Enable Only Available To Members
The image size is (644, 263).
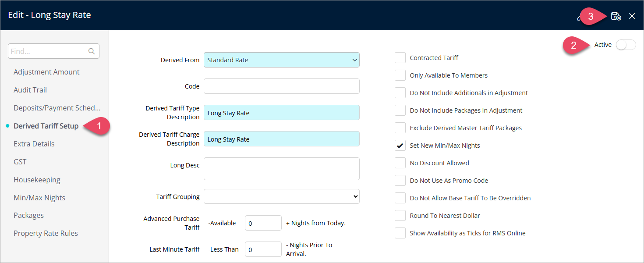[x=400, y=75]
